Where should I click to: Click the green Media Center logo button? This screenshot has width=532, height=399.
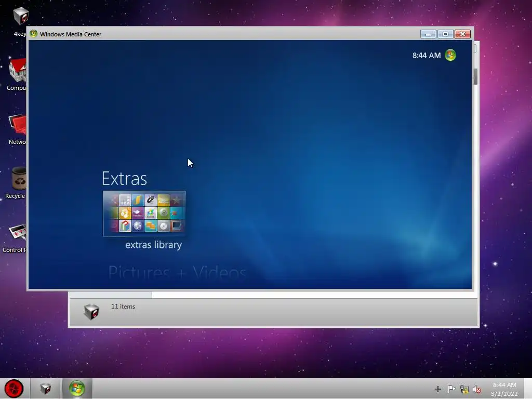pos(450,55)
